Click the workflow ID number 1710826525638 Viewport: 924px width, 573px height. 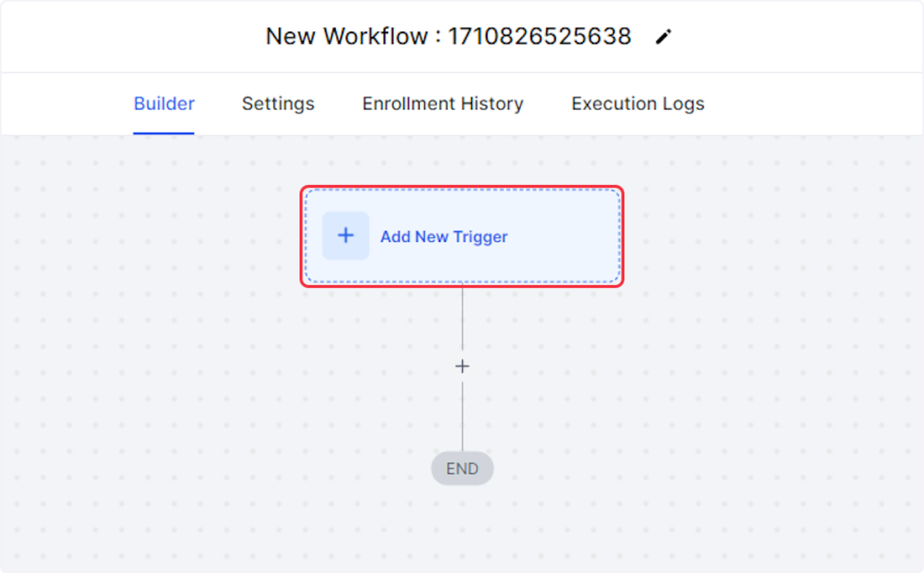[540, 37]
